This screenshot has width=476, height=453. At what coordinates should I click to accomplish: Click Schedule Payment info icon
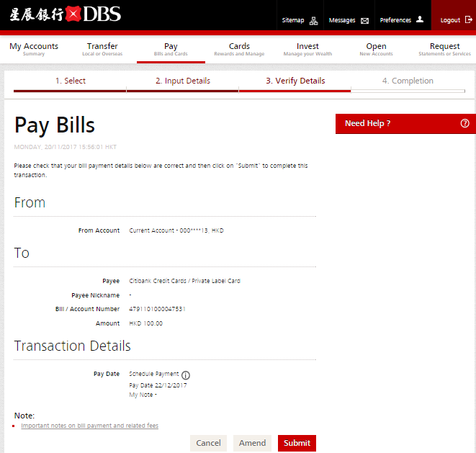pos(186,375)
